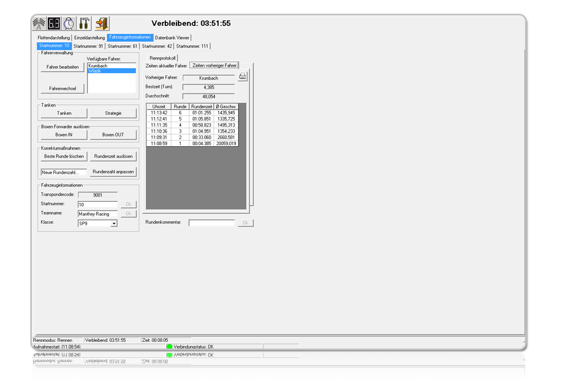The image size is (563, 392).
Task: Click the printer icon beside Vorheriger Fahrer
Action: click(x=242, y=76)
